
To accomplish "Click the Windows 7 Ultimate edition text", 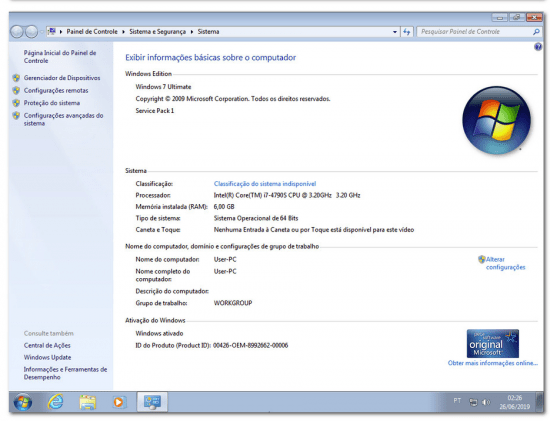I will (163, 87).
